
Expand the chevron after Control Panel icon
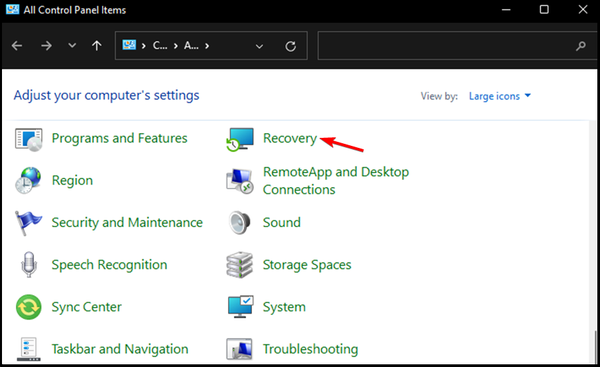(x=143, y=46)
